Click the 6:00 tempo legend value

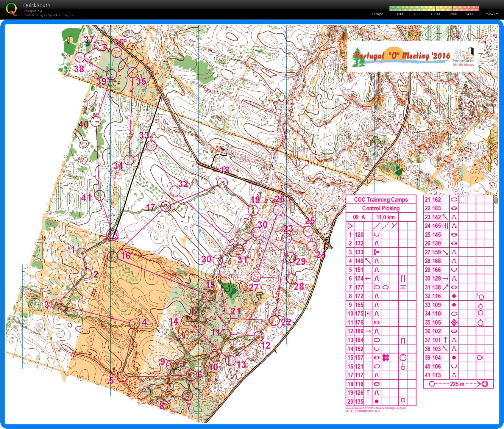tap(400, 14)
